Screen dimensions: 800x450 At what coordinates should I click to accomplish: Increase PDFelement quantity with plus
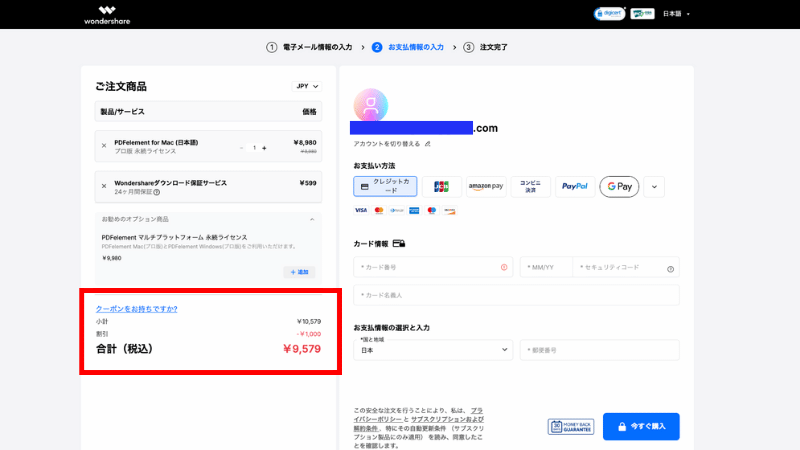[264, 148]
